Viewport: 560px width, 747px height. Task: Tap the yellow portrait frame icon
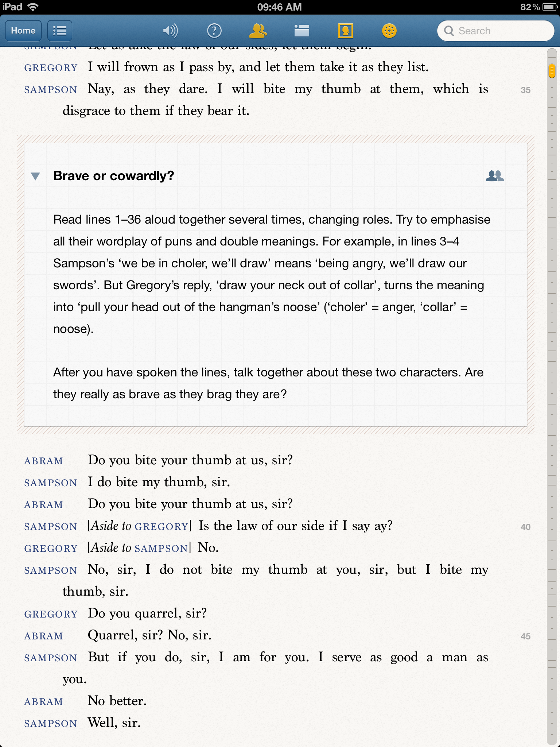point(345,31)
